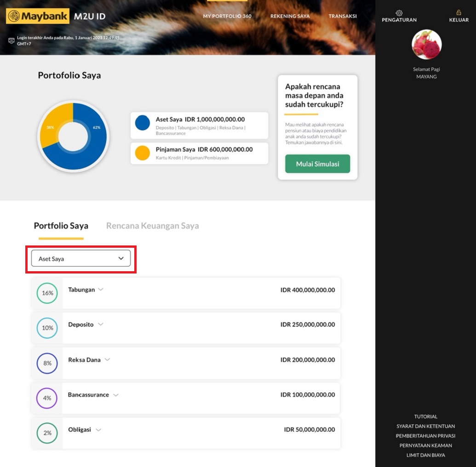Click the Deposito 10% circle icon
Screen dimensions: 476x467
pos(47,328)
